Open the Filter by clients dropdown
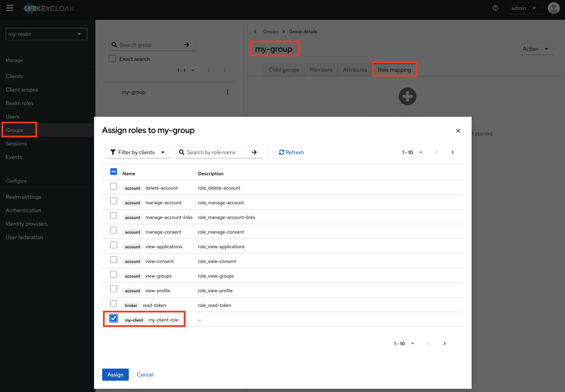This screenshot has height=392, width=565. [x=139, y=152]
